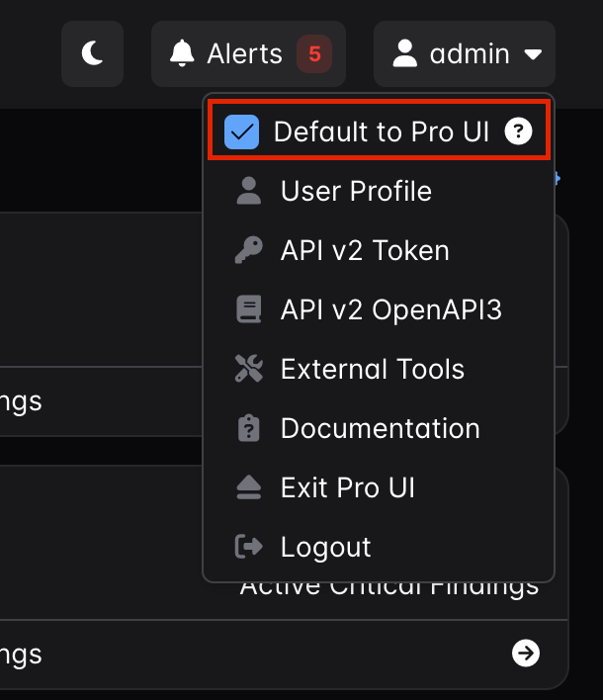The width and height of the screenshot is (603, 700).
Task: Toggle dark mode moon icon
Action: pyautogui.click(x=92, y=53)
